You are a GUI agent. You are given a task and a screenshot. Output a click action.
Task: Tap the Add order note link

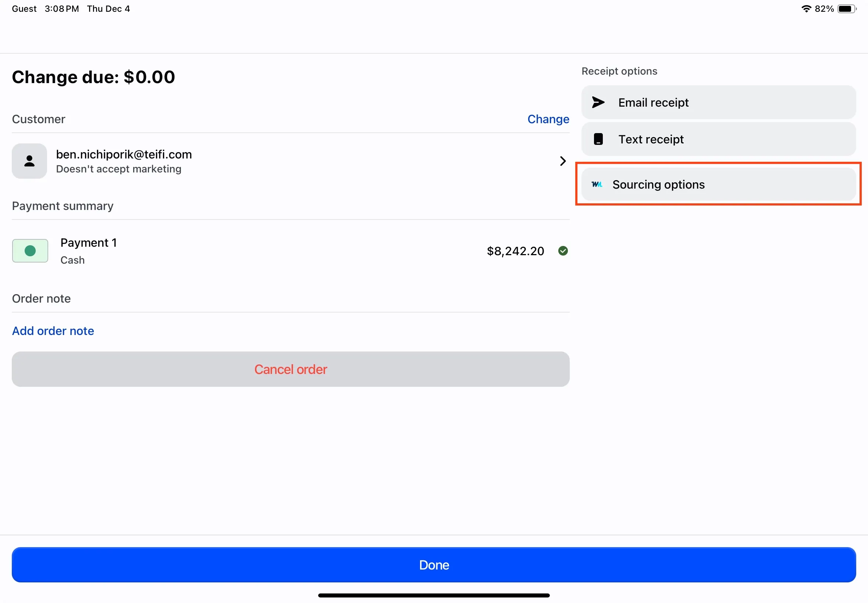[x=53, y=331]
